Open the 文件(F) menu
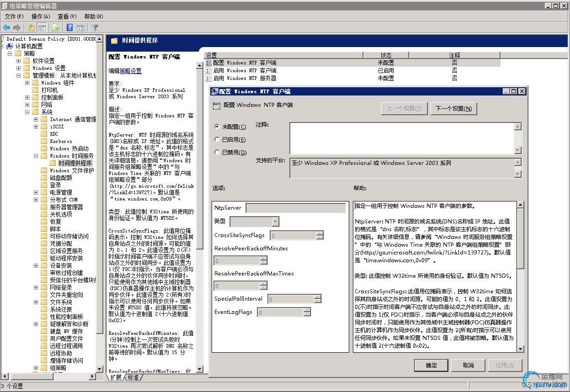 14,16
